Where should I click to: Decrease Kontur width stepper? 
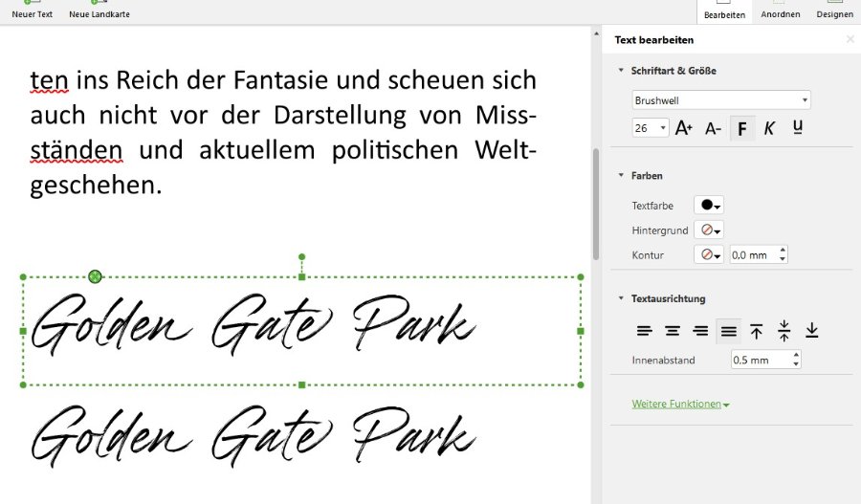click(x=783, y=258)
